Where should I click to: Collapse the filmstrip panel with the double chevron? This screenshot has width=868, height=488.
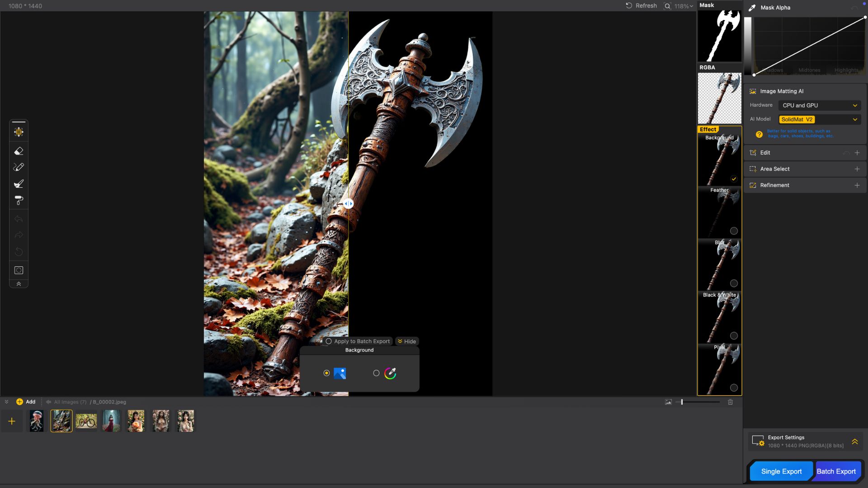pos(6,402)
